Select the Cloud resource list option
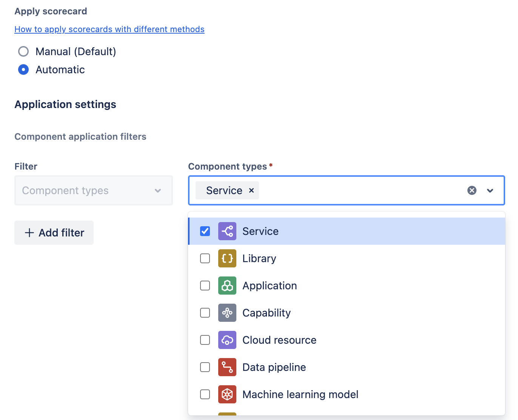 [x=279, y=340]
